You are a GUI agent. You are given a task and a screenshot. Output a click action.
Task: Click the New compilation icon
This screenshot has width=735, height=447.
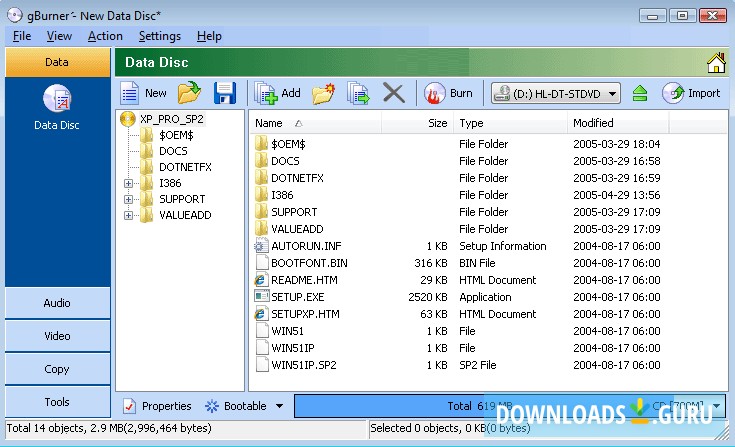click(x=129, y=93)
